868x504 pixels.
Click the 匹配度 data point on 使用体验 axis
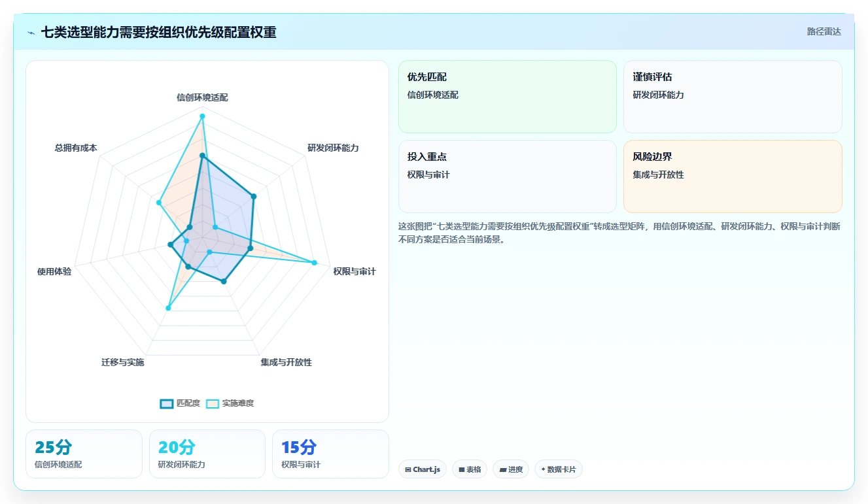170,245
